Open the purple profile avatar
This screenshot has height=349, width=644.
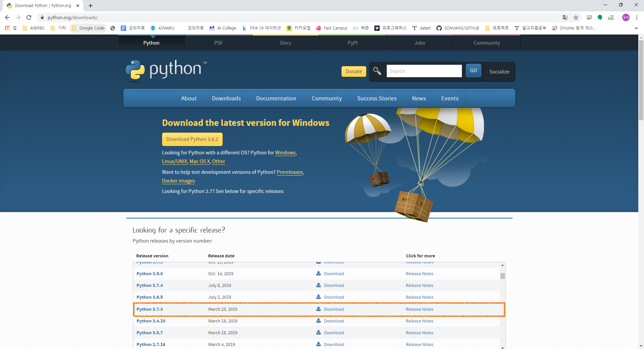click(x=626, y=17)
